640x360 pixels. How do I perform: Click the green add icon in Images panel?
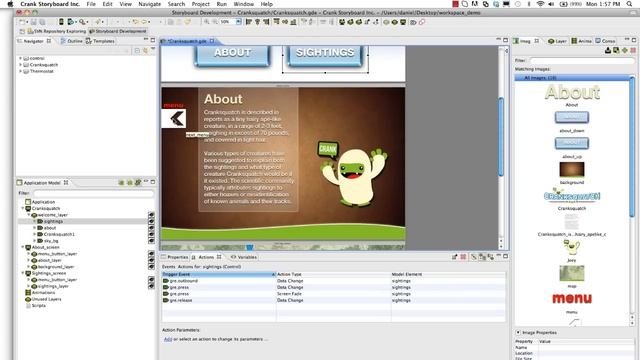[624, 50]
